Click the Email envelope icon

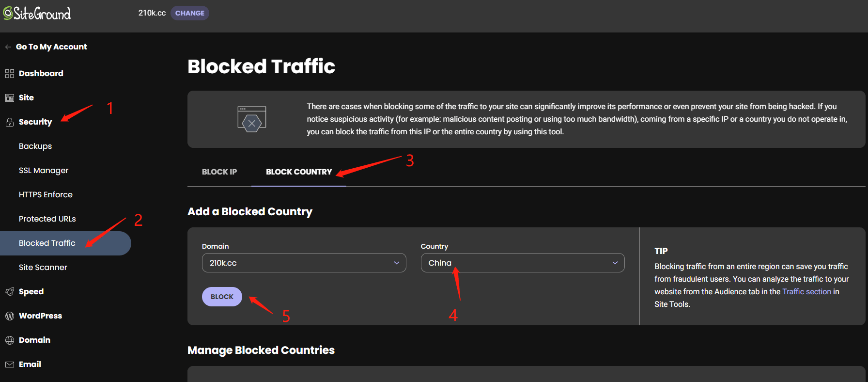10,365
